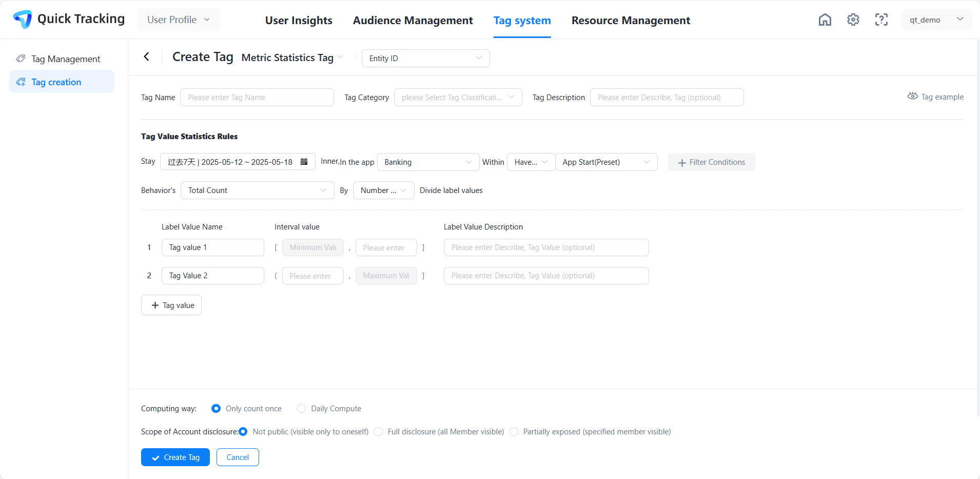
Task: Click the date range picker field
Action: [x=238, y=162]
